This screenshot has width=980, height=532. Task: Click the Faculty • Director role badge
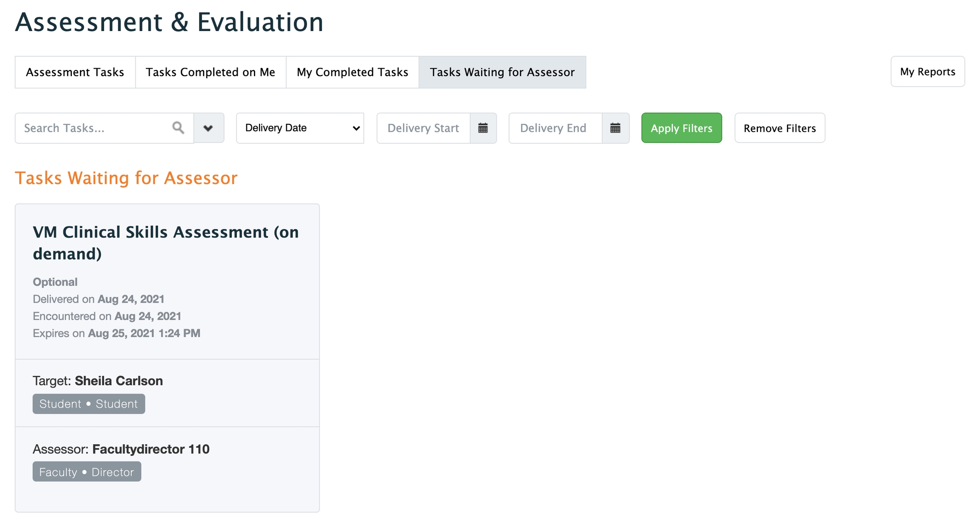click(x=87, y=472)
